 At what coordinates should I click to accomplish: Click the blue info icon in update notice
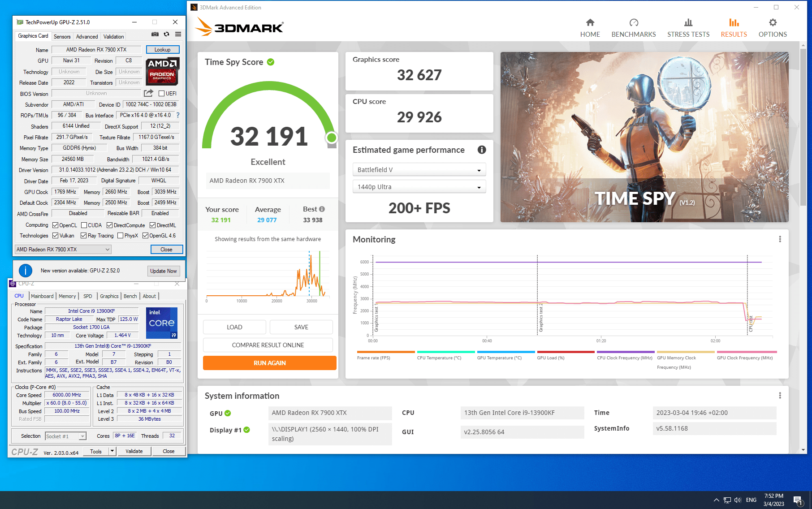click(26, 271)
